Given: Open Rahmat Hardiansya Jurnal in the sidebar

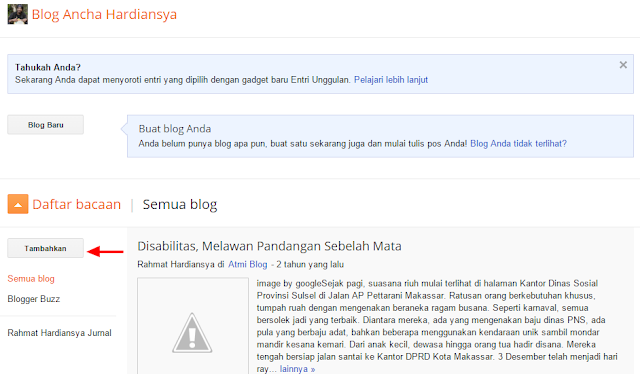Looking at the screenshot, I should click(59, 333).
